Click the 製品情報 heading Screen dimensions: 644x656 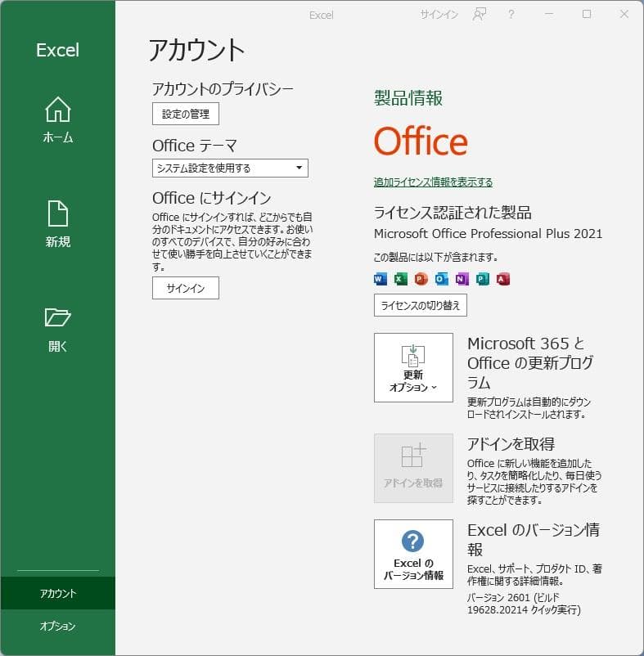click(408, 98)
